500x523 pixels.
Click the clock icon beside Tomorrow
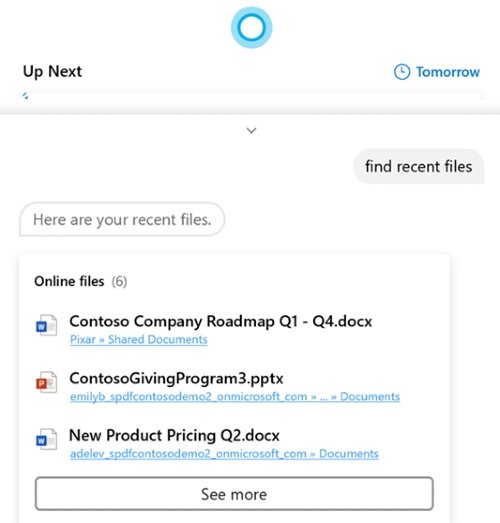coord(402,72)
